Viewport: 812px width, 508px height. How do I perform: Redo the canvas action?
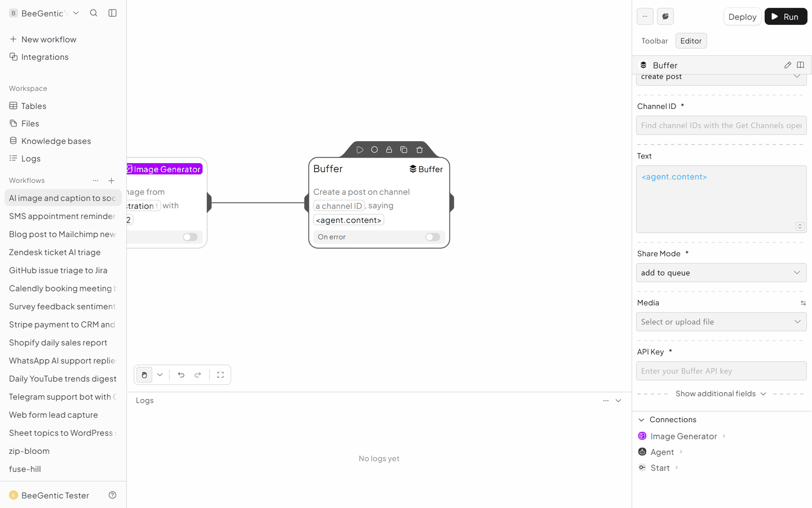pyautogui.click(x=198, y=375)
